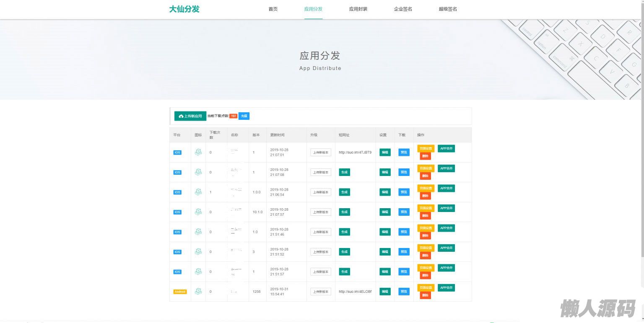Click the orange 197 download points badge
This screenshot has width=644, height=323.
[233, 116]
